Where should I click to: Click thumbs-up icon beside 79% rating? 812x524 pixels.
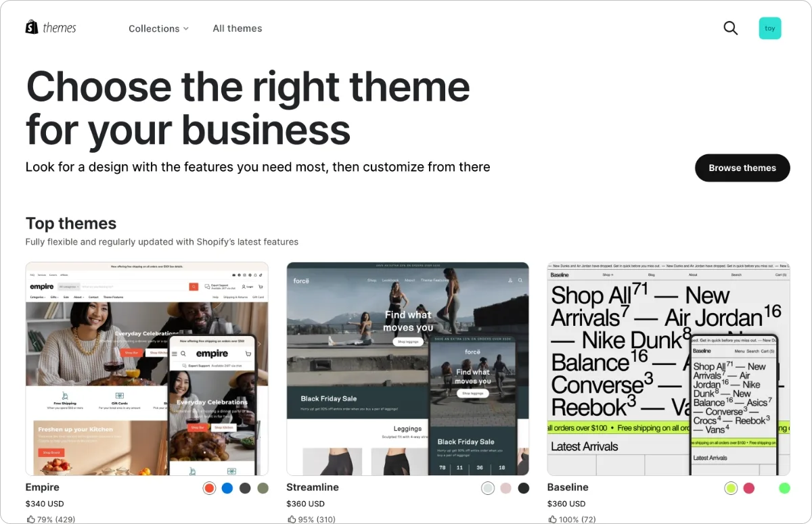coord(31,519)
